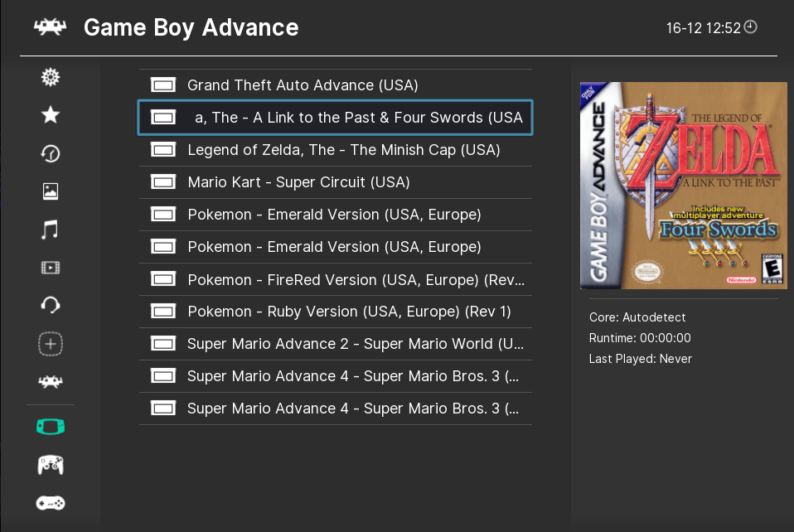The image size is (794, 532).
Task: Open the Settings gear in the sidebar
Action: point(51,77)
